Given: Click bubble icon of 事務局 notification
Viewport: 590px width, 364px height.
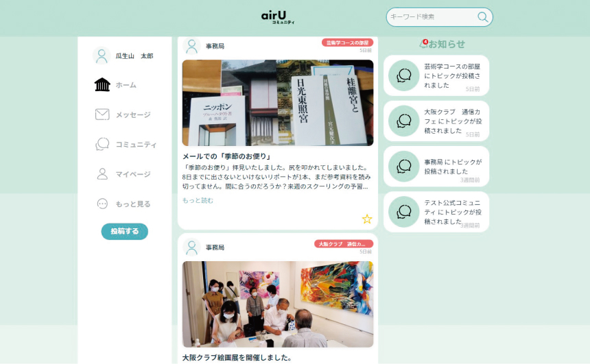Looking at the screenshot, I should click(x=404, y=166).
